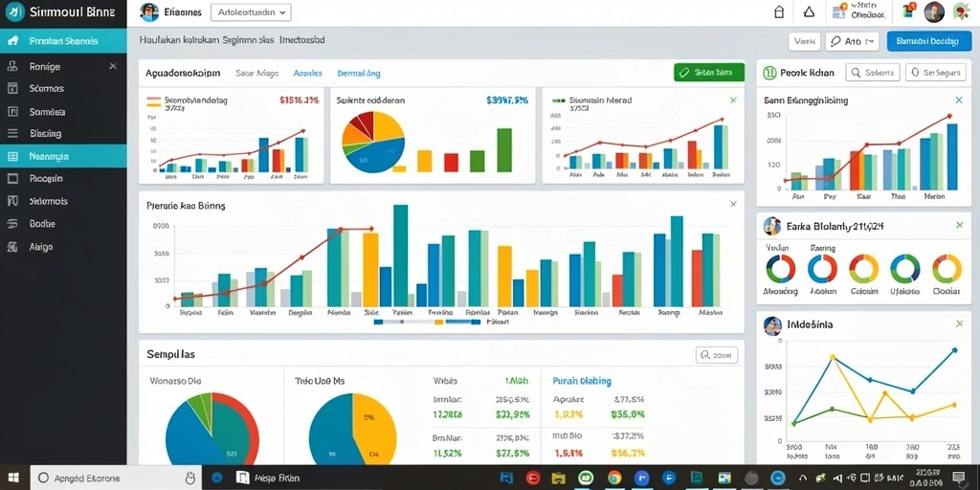Click the Vorte button
The width and height of the screenshot is (980, 490).
tap(803, 41)
